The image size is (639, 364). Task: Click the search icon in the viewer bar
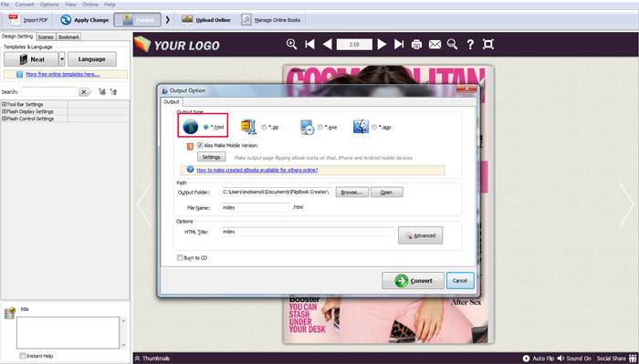pos(453,44)
